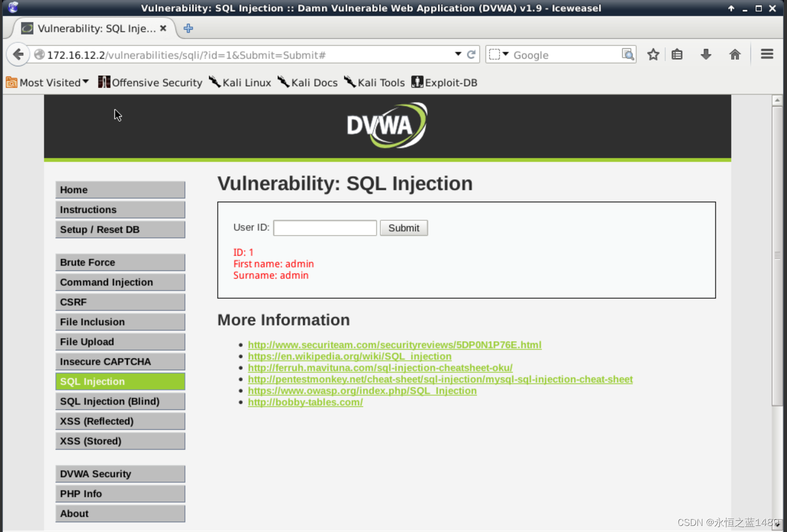Click the DVWA logo in the header
This screenshot has width=787, height=532.
coord(387,125)
